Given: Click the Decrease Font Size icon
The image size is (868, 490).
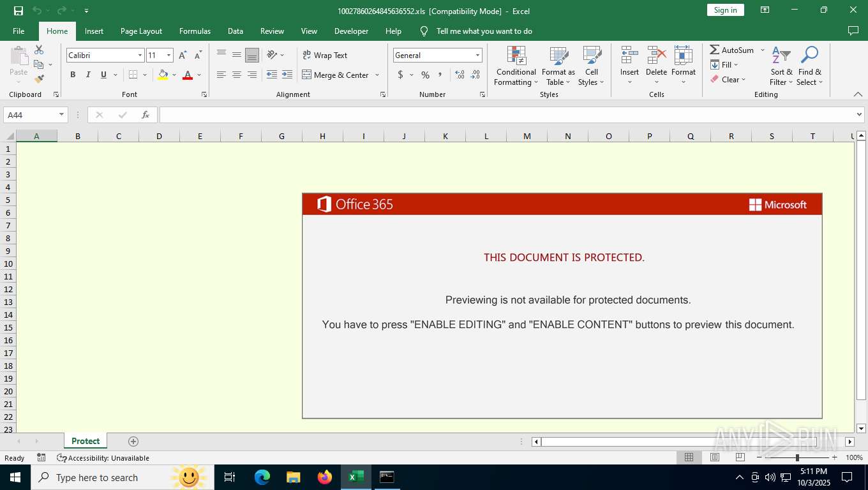Looking at the screenshot, I should point(198,56).
